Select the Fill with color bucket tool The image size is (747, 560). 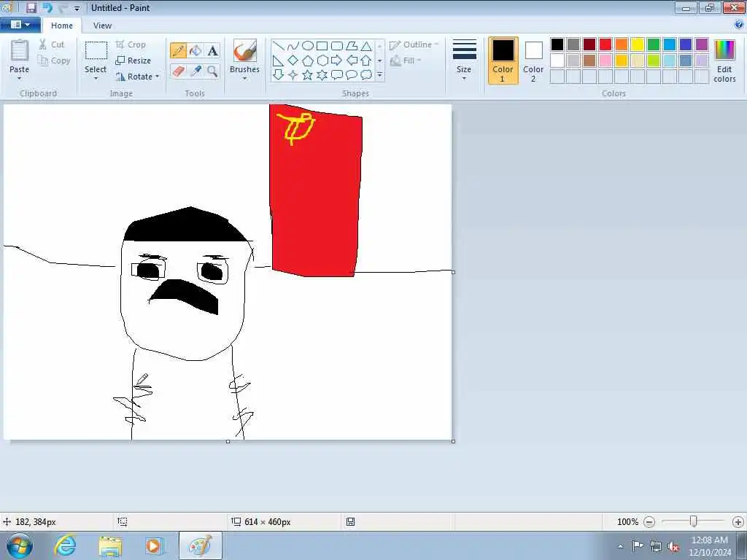click(196, 50)
